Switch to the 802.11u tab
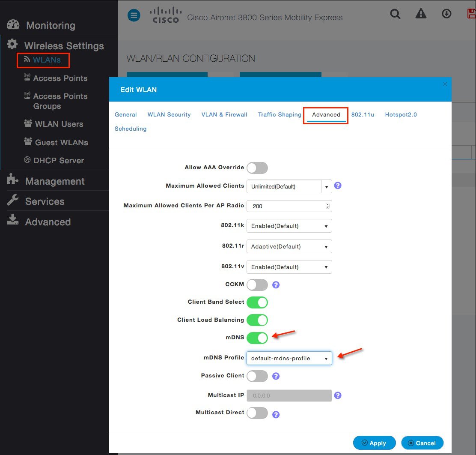The image size is (476, 455). point(363,114)
